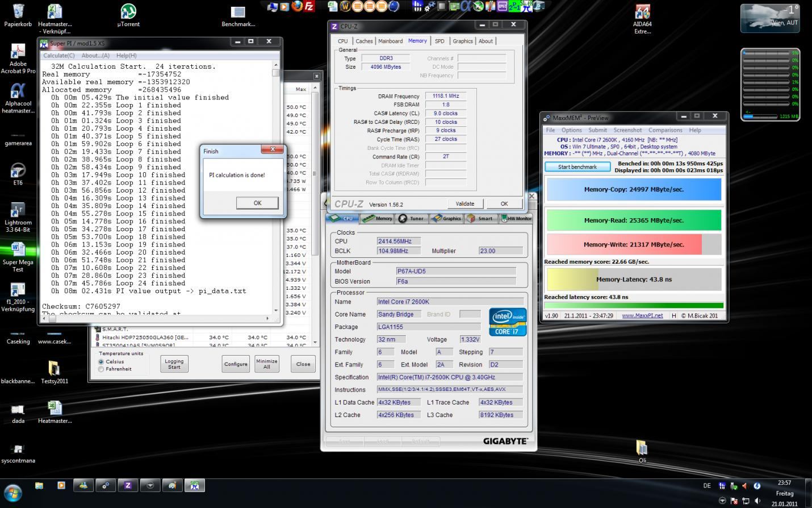
Task: Switch to the Graphics tab in CPU-Z
Action: 462,41
